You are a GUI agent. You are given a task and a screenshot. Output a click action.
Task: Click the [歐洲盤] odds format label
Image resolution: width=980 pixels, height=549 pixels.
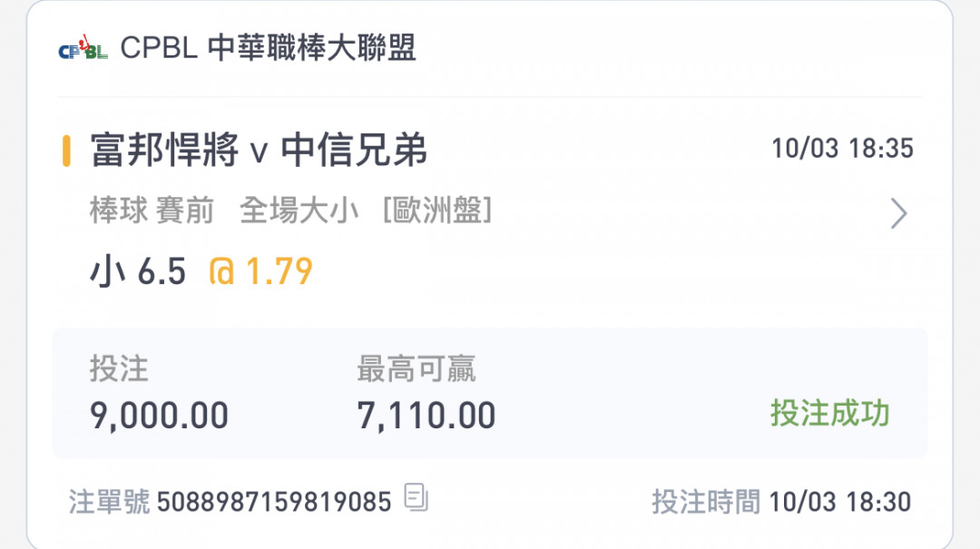coord(437,211)
